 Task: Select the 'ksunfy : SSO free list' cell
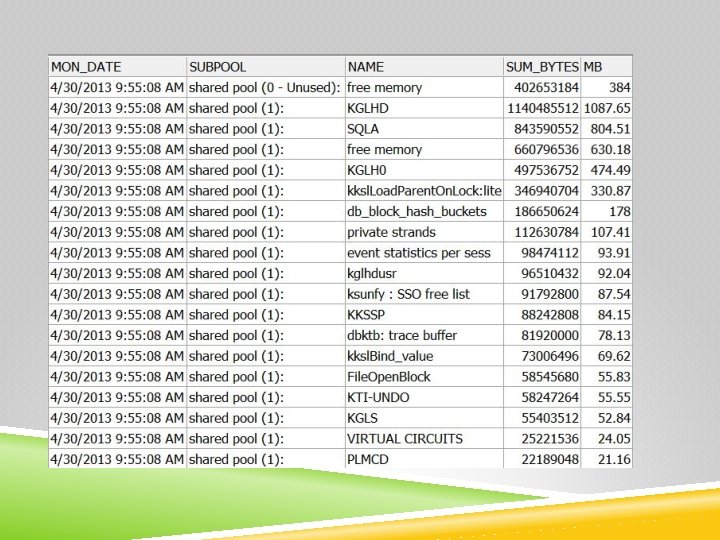[x=424, y=294]
